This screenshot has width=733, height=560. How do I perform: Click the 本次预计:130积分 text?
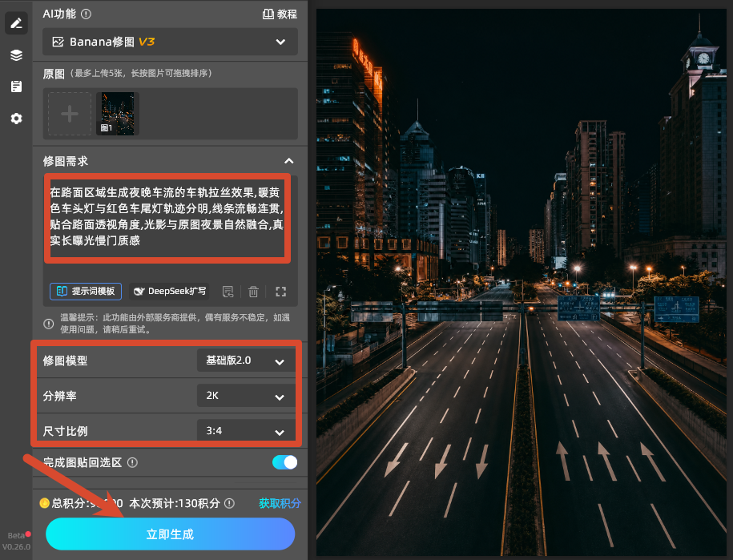coord(175,503)
